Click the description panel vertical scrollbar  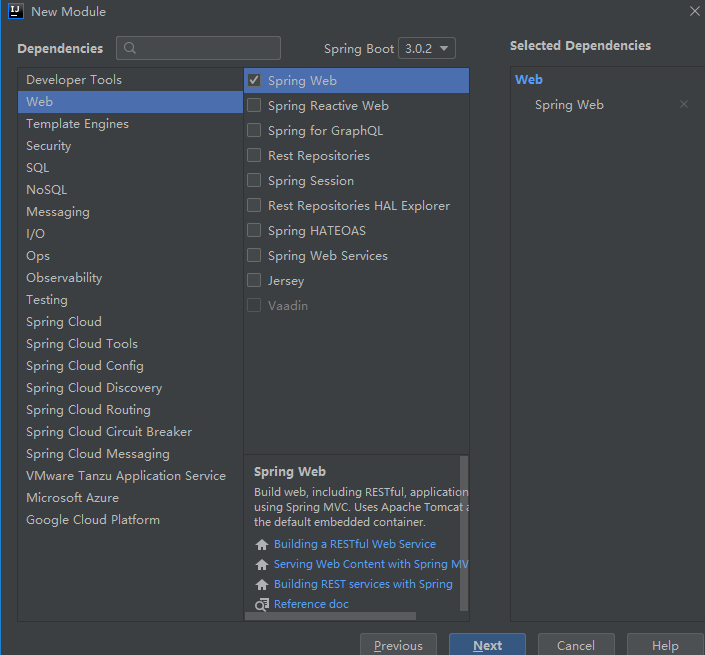[x=464, y=534]
